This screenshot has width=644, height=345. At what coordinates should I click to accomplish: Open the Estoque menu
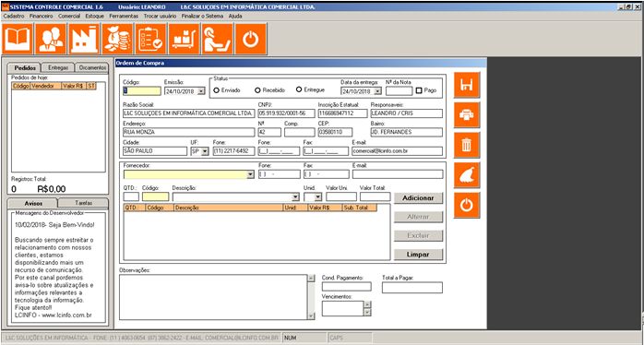click(x=94, y=16)
